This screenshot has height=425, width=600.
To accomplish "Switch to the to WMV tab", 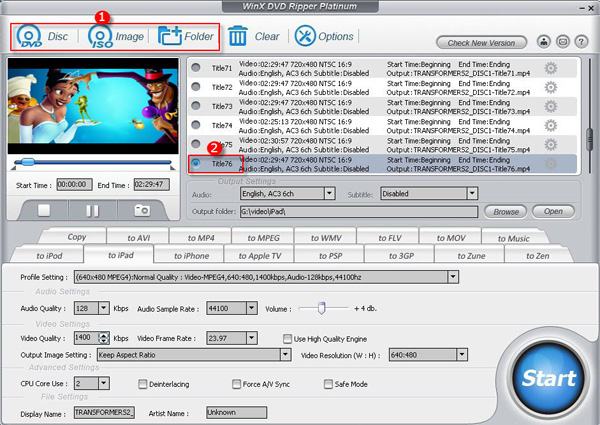I will 326,238.
